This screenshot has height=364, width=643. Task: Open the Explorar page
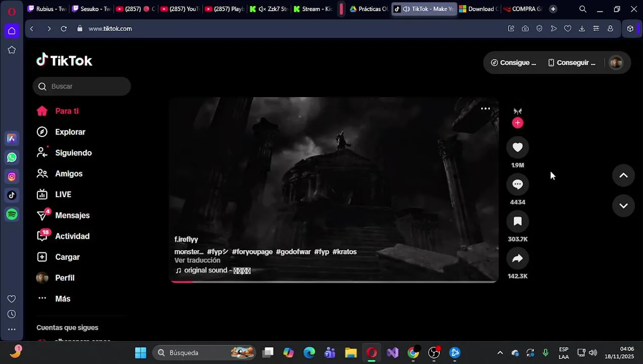[x=70, y=132]
